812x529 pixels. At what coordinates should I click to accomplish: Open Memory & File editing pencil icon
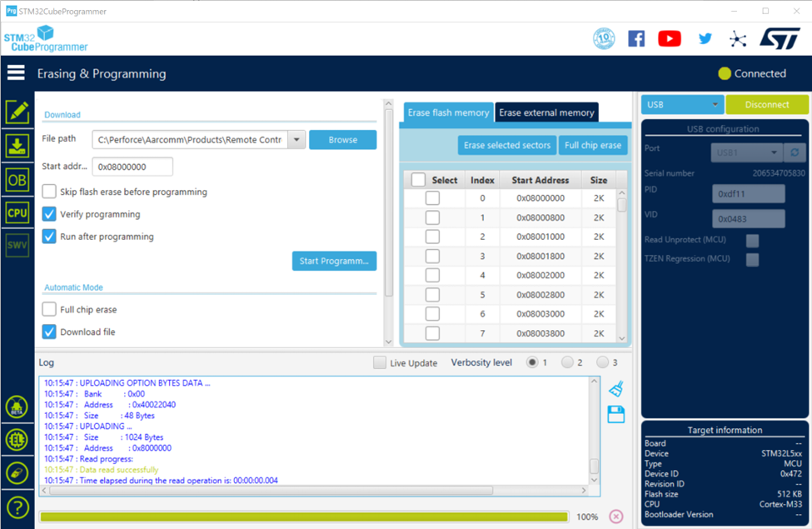point(17,112)
